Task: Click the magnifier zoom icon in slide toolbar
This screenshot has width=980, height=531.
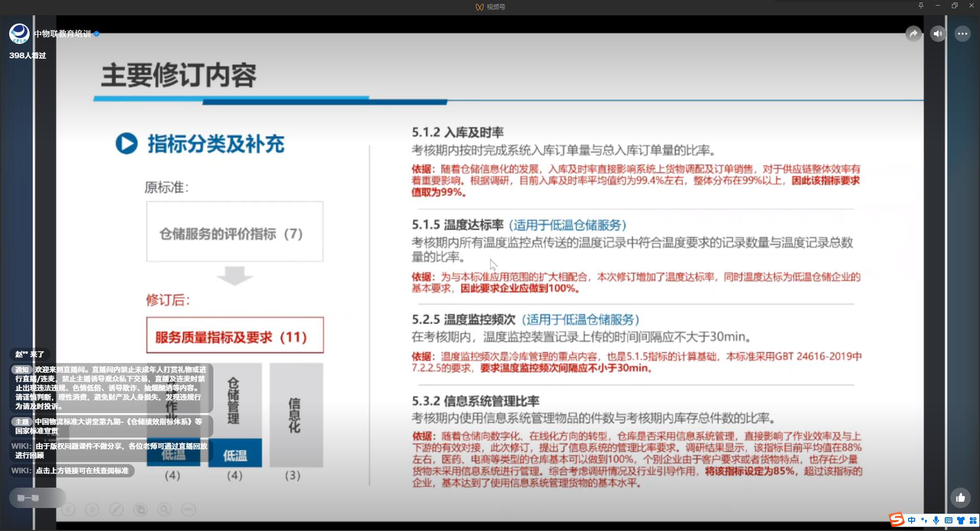Action: pyautogui.click(x=164, y=510)
